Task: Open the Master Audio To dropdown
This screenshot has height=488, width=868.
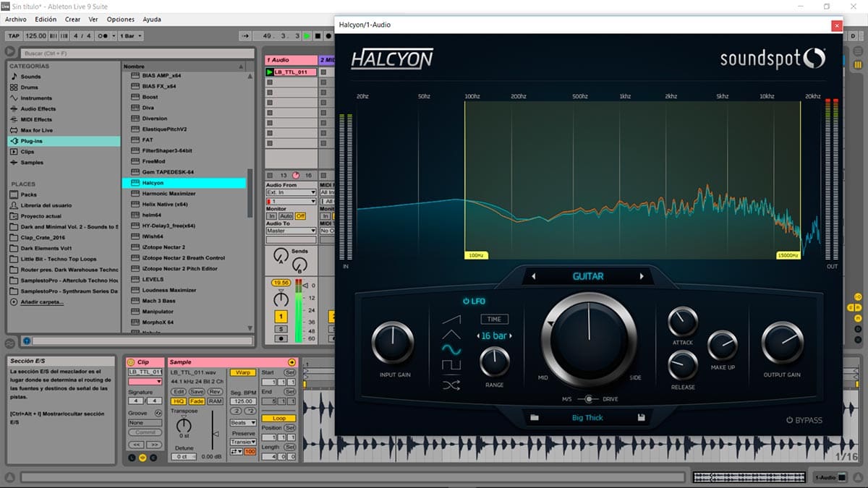Action: (292, 231)
